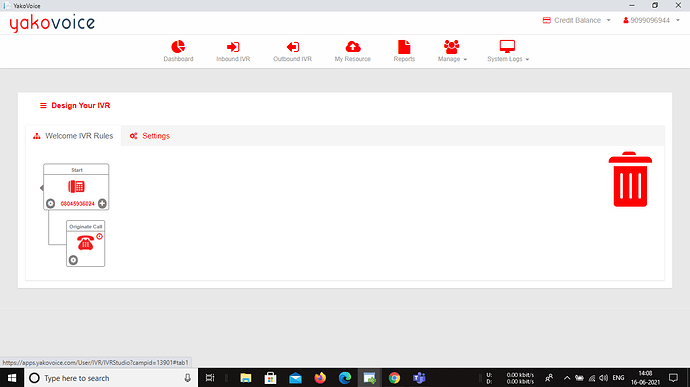
Task: Click the People tray icon
Action: [549, 378]
